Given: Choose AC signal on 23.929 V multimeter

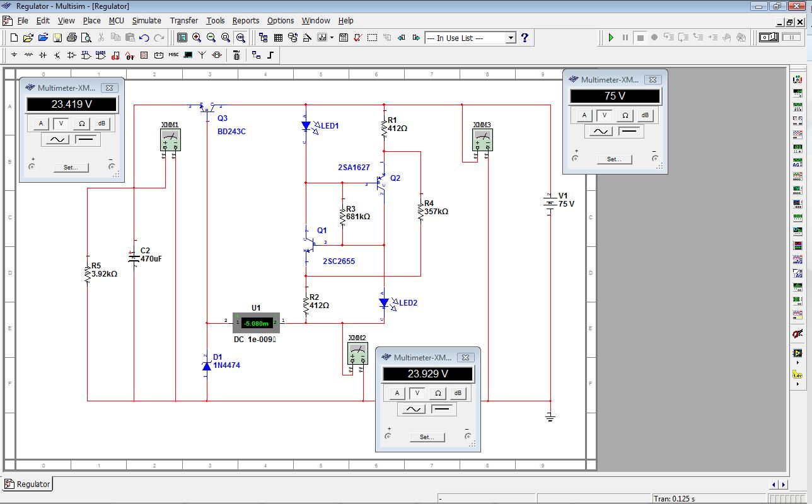Looking at the screenshot, I should coord(413,409).
